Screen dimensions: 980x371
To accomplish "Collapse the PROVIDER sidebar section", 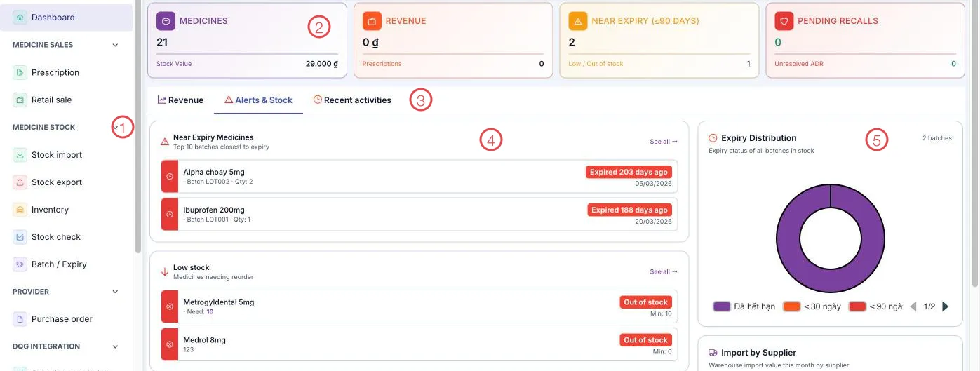I will (x=116, y=292).
